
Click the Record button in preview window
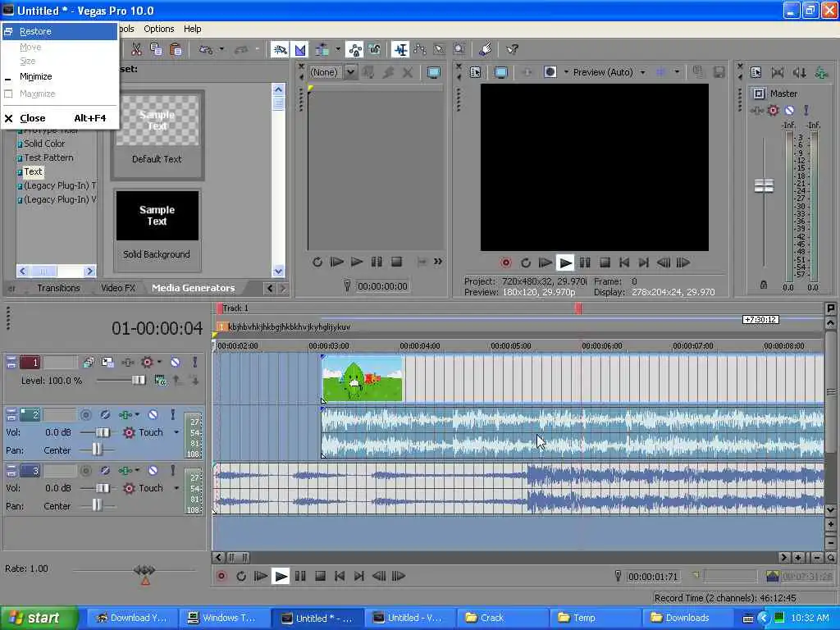(505, 262)
